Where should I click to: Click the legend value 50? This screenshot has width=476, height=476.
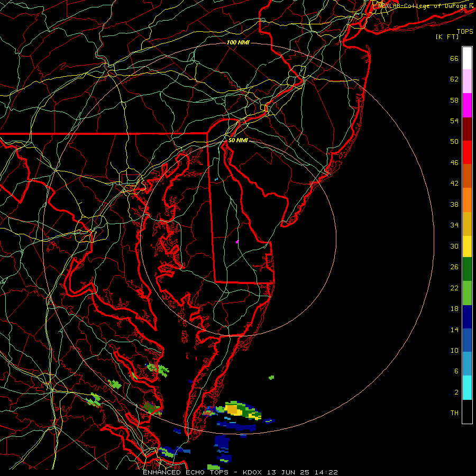[x=454, y=142]
